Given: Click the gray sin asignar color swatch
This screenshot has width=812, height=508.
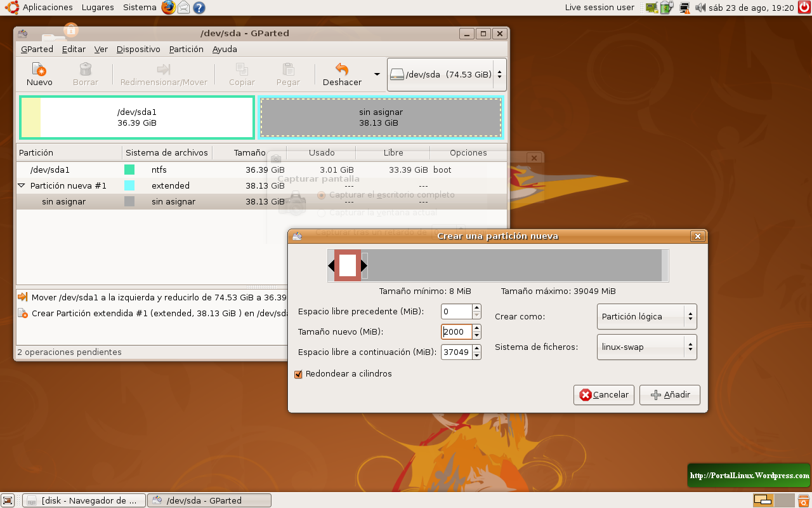Looking at the screenshot, I should (129, 201).
